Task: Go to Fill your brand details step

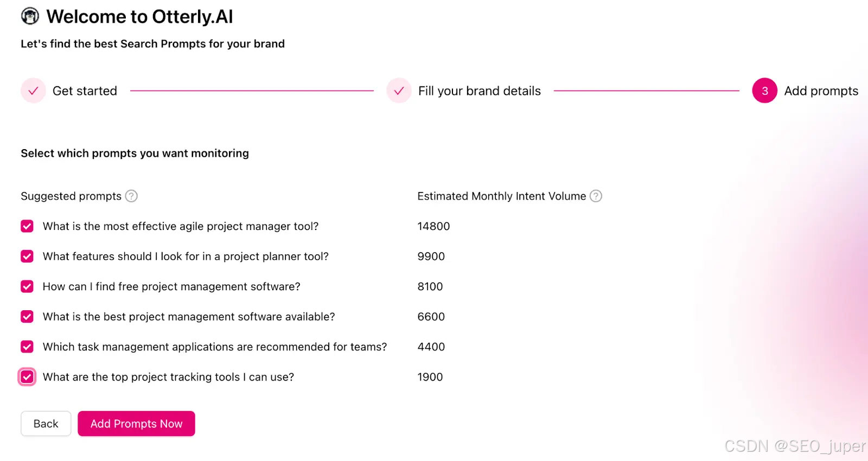Action: point(480,91)
